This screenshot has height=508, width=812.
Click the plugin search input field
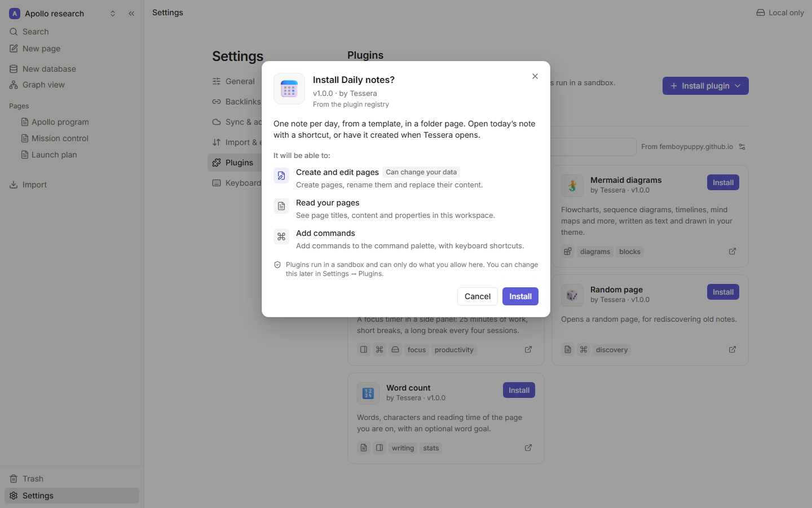pyautogui.click(x=593, y=147)
